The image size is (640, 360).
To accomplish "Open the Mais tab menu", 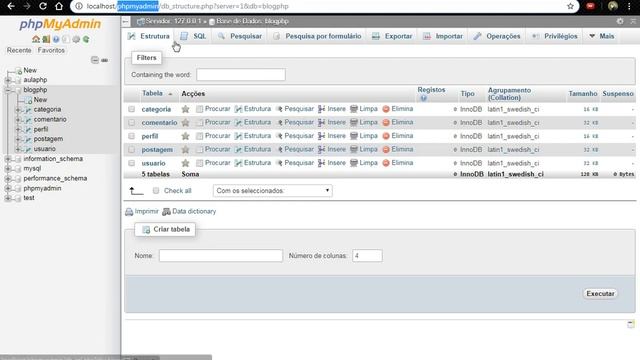I will 601,36.
